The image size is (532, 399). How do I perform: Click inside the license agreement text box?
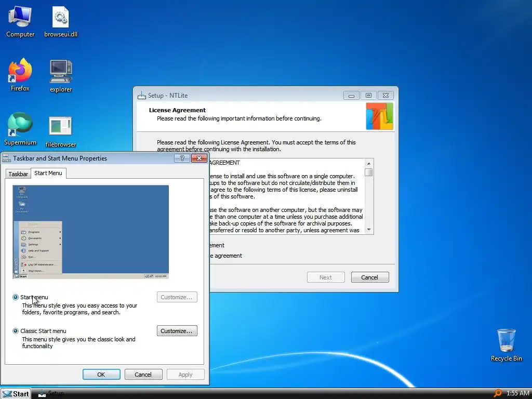tap(287, 196)
